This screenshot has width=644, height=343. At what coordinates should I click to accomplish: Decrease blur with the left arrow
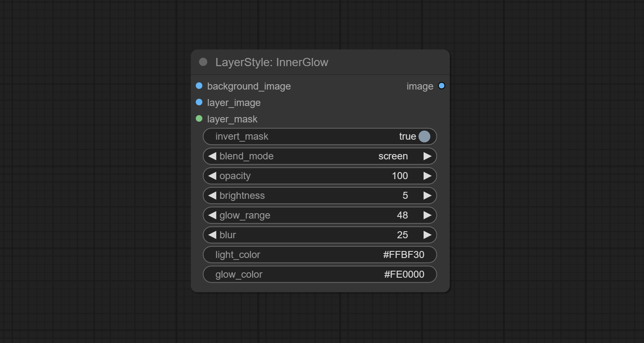click(x=212, y=235)
